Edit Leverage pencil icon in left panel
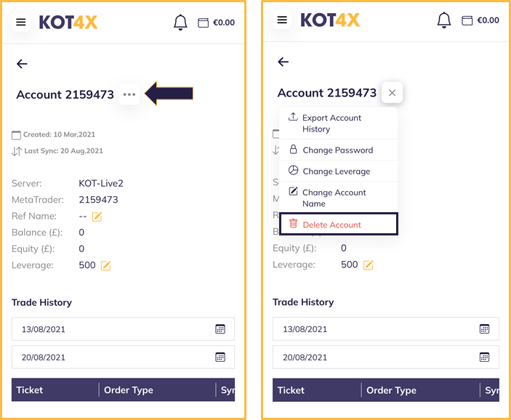The height and width of the screenshot is (420, 511). click(105, 265)
